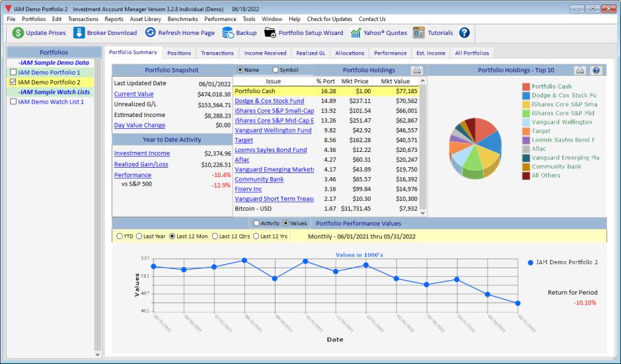This screenshot has height=364, width=621.
Task: Click the Update Prices dollar icon
Action: 18,33
